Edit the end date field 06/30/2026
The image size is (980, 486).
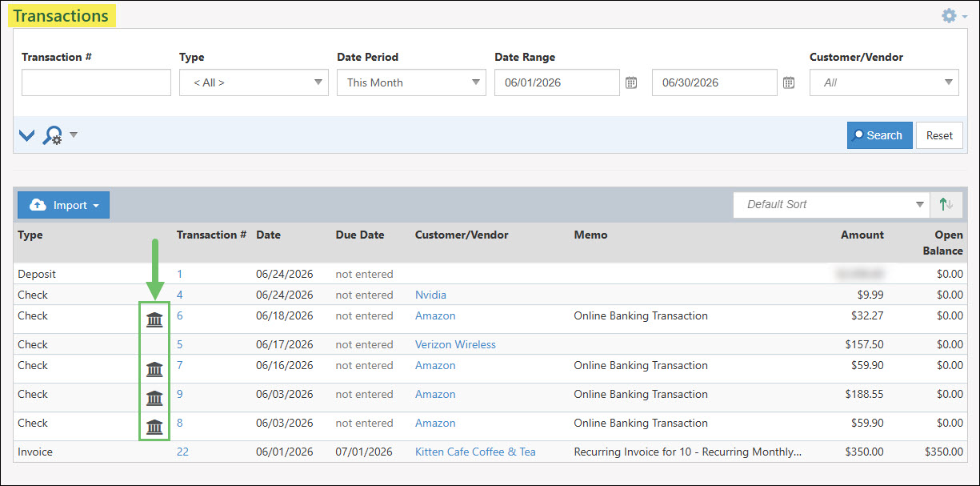(x=714, y=82)
